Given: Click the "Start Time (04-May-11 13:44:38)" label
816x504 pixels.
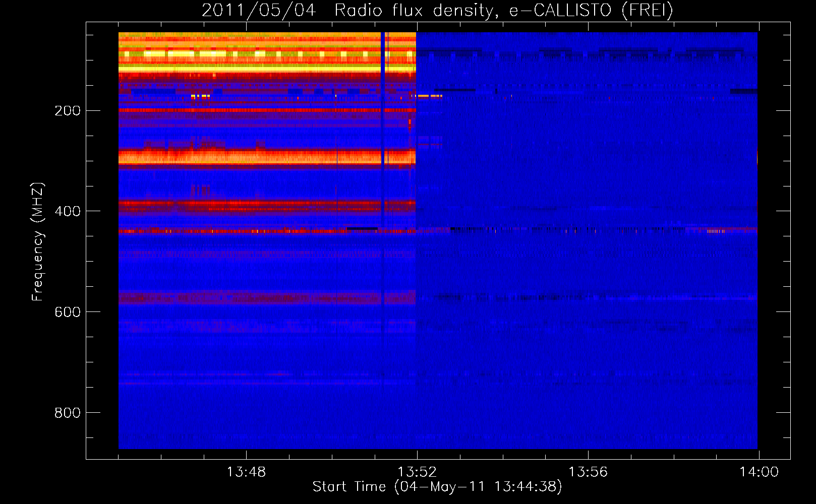Looking at the screenshot, I should pyautogui.click(x=437, y=487).
